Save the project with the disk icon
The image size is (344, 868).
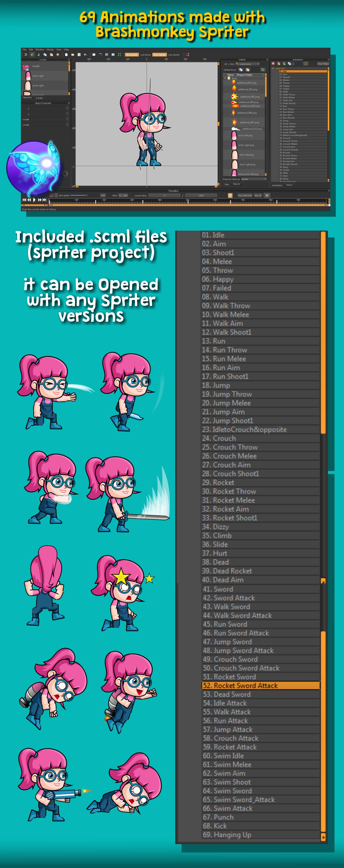pyautogui.click(x=79, y=55)
